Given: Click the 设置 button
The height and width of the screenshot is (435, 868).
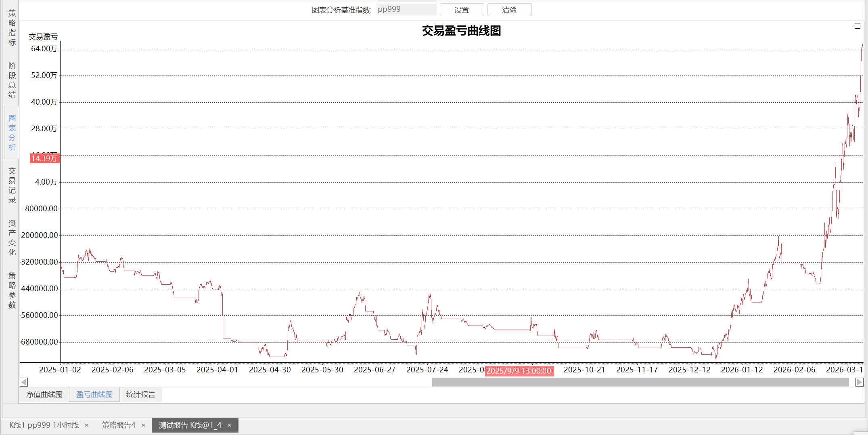Looking at the screenshot, I should (462, 10).
